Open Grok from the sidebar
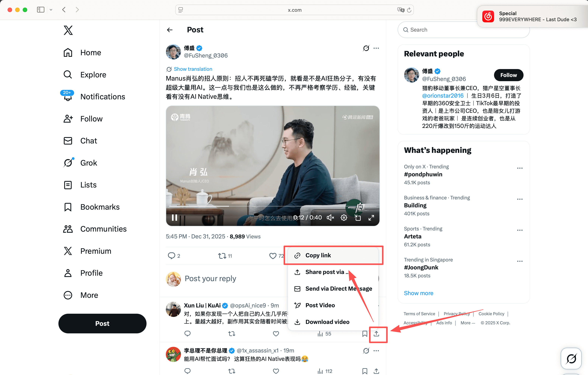Viewport: 588px width, 375px height. point(68,163)
